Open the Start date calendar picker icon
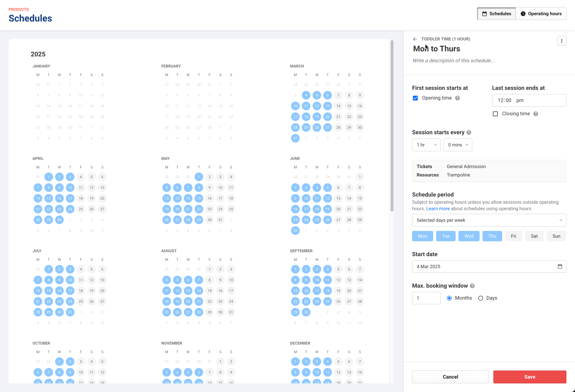575x392 pixels. 560,266
